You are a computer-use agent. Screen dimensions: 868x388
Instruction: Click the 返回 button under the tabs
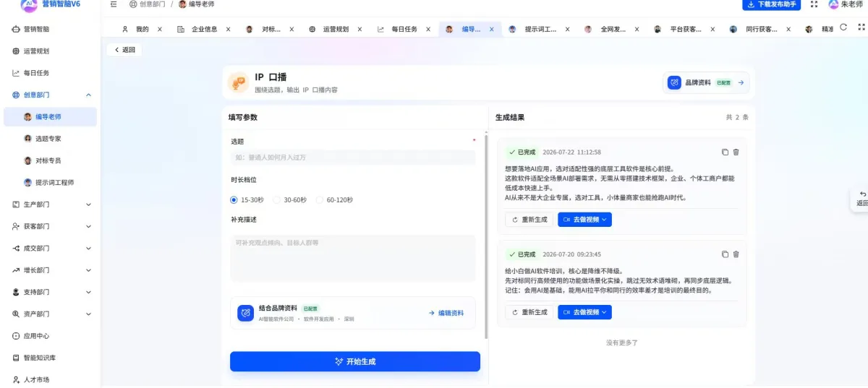[124, 50]
